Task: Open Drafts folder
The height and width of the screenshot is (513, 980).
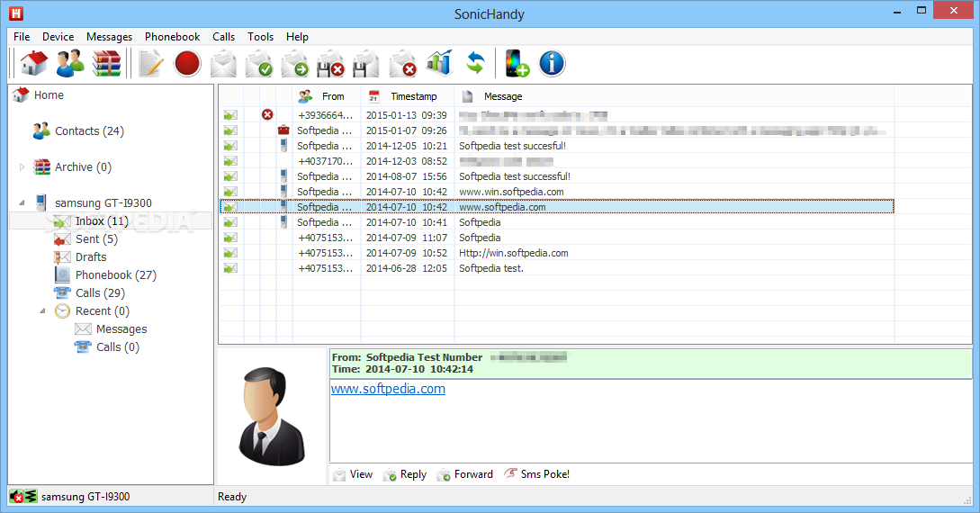Action: [x=91, y=256]
